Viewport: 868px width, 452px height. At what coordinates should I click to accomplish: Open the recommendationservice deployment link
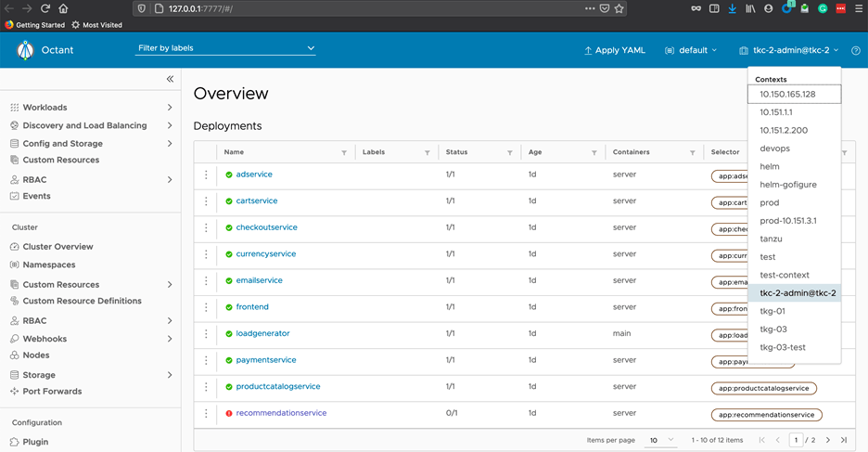[281, 413]
